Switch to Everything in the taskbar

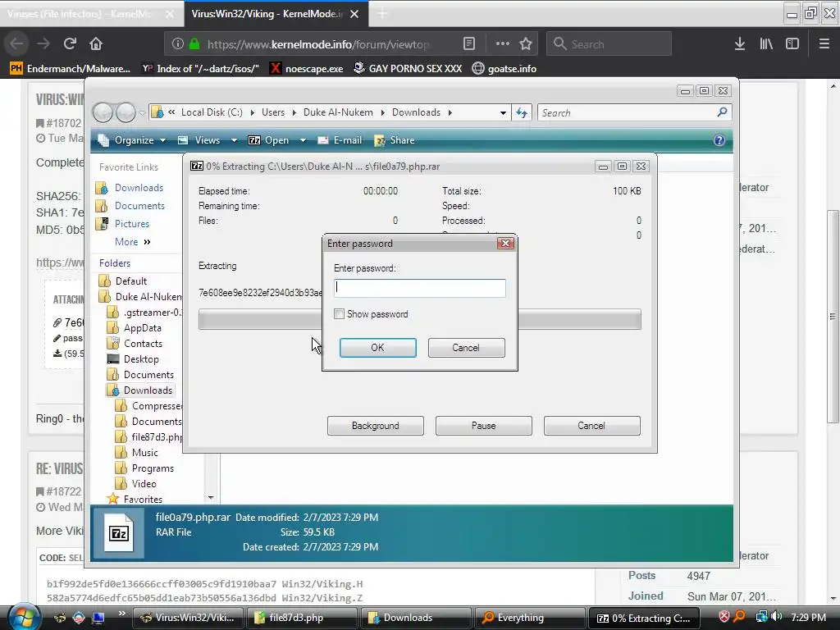(529, 618)
